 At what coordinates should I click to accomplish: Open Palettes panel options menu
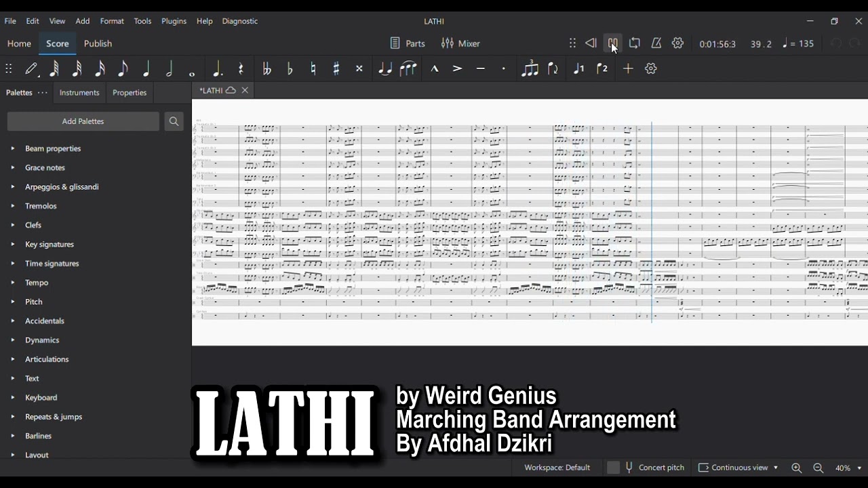point(43,93)
